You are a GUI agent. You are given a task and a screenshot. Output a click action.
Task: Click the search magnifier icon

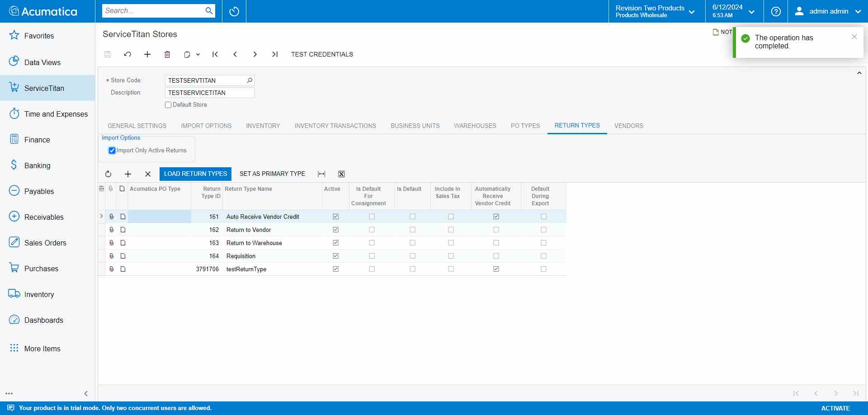tap(209, 11)
